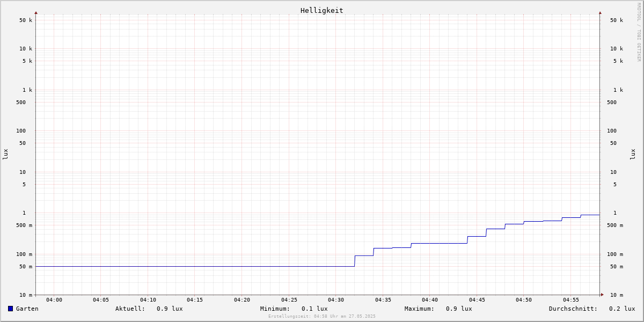644x322 pixels.
Task: Click the left axis 10 m label
Action: coord(26,295)
